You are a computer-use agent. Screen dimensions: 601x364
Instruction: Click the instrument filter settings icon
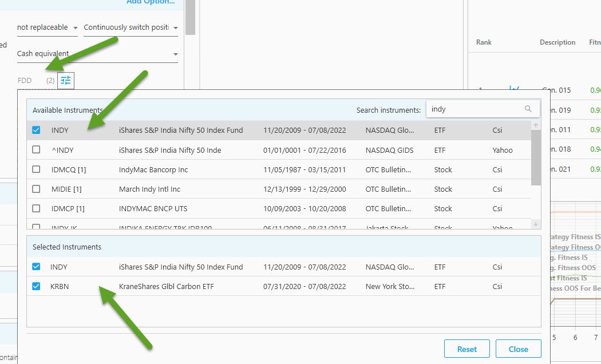66,81
